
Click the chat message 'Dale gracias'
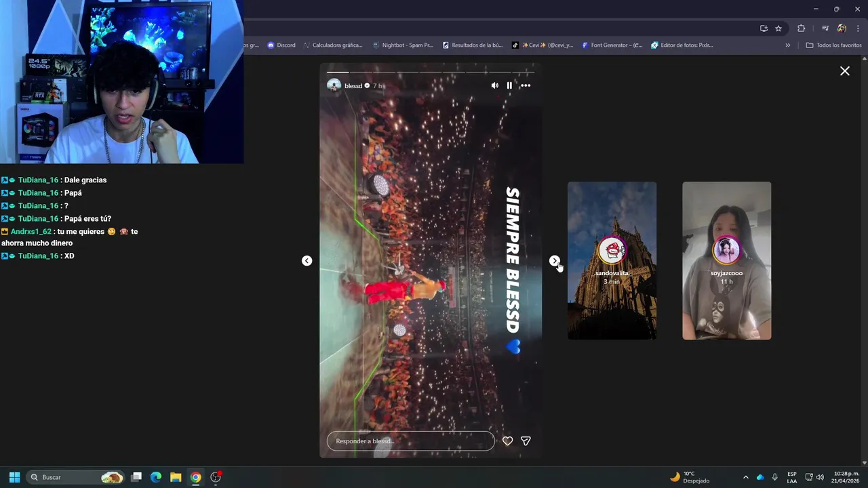pos(85,180)
